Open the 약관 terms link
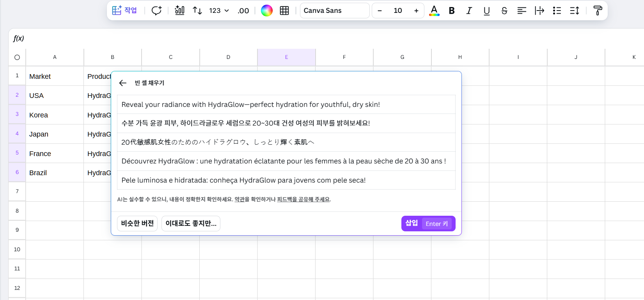The width and height of the screenshot is (644, 300). [x=239, y=199]
